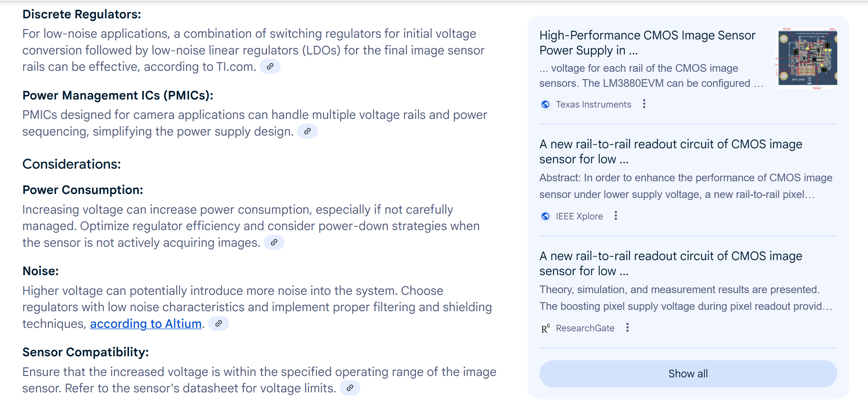Click the "according to Altium" hyperlink
The image size is (868, 401).
[146, 324]
